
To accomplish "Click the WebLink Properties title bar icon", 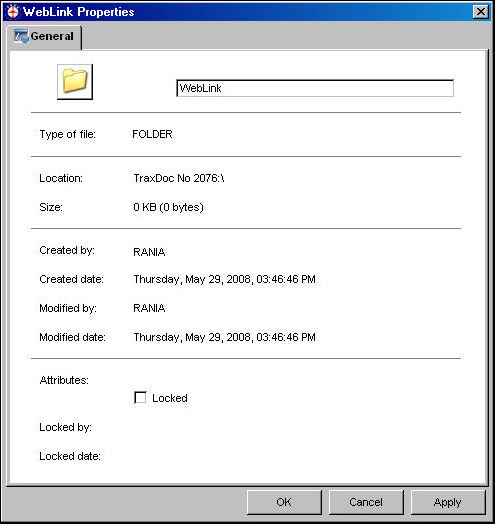I will [13, 12].
